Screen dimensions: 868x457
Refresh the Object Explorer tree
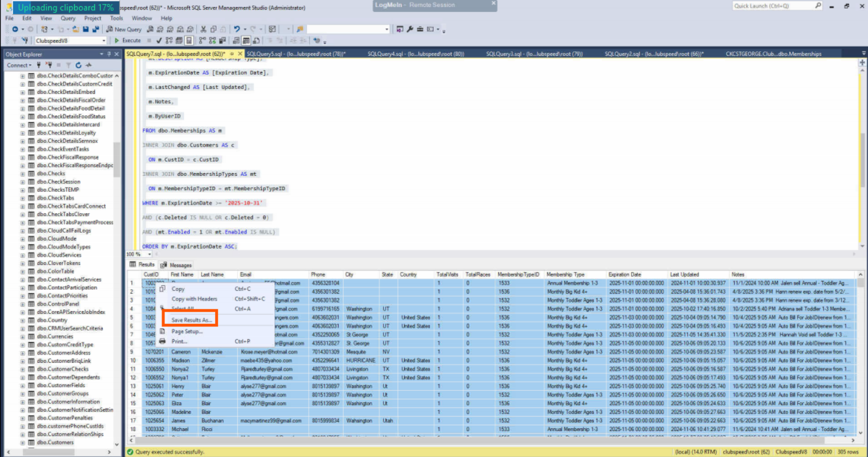click(x=78, y=66)
